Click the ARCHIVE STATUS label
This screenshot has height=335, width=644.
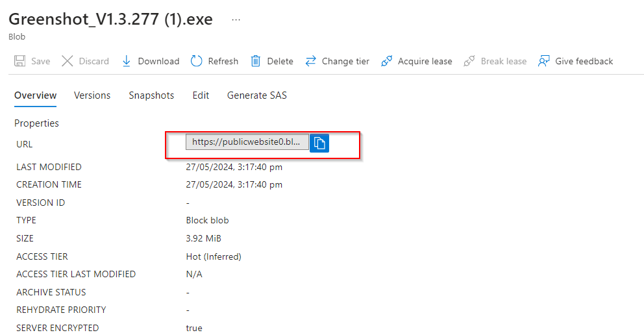pyautogui.click(x=51, y=292)
